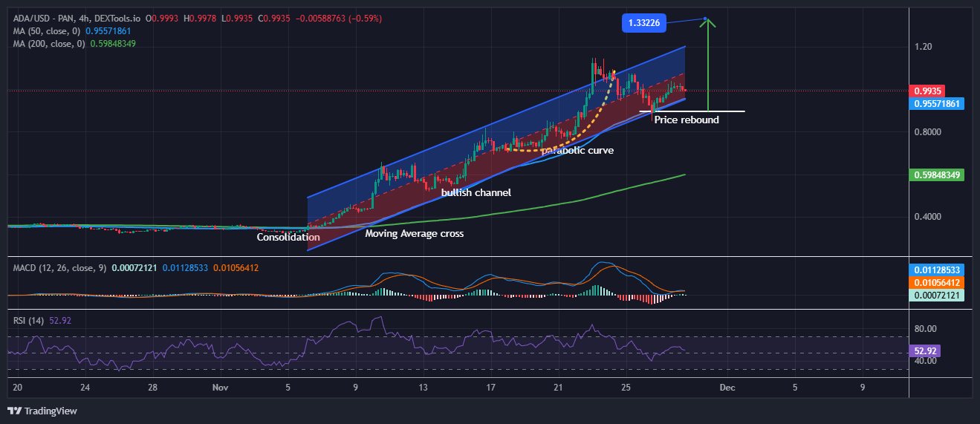980x424 pixels.
Task: Click the 0.9993 open value in header
Action: coord(165,18)
